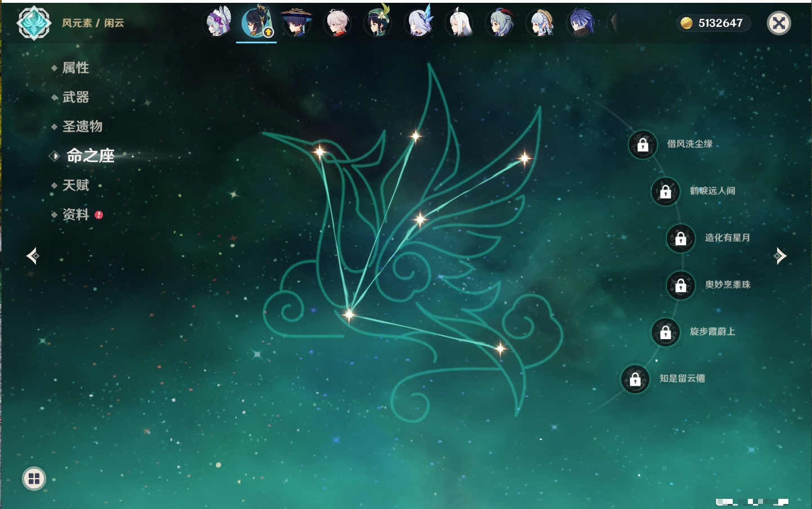Viewport: 812px width, 509px height.
Task: Open the grid menu icon at bottom-left
Action: pyautogui.click(x=34, y=479)
